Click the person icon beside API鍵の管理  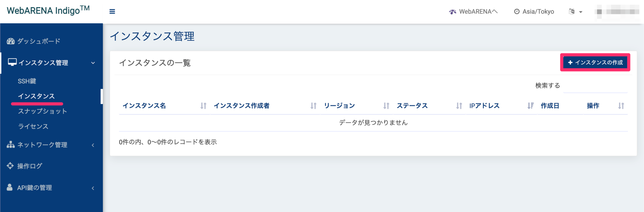tap(10, 187)
